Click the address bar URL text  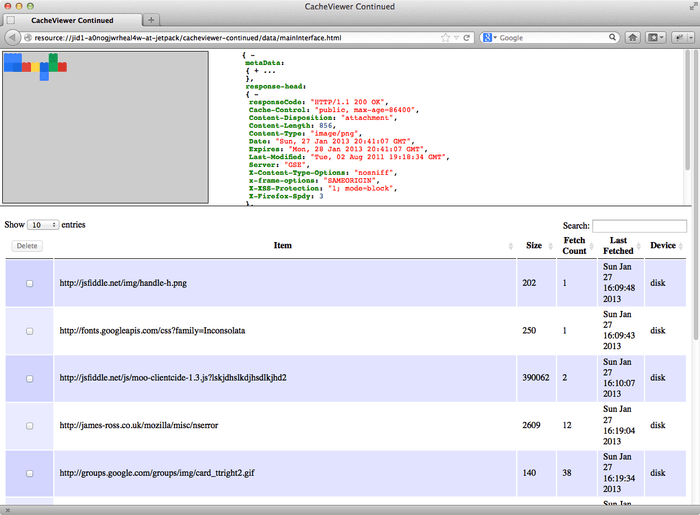point(188,38)
